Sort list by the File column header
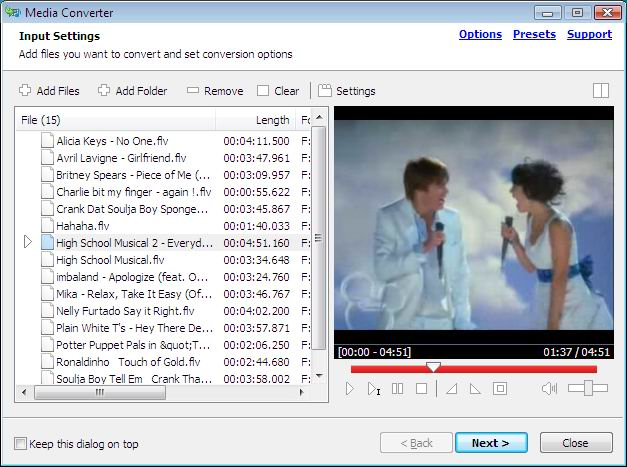 (116, 120)
